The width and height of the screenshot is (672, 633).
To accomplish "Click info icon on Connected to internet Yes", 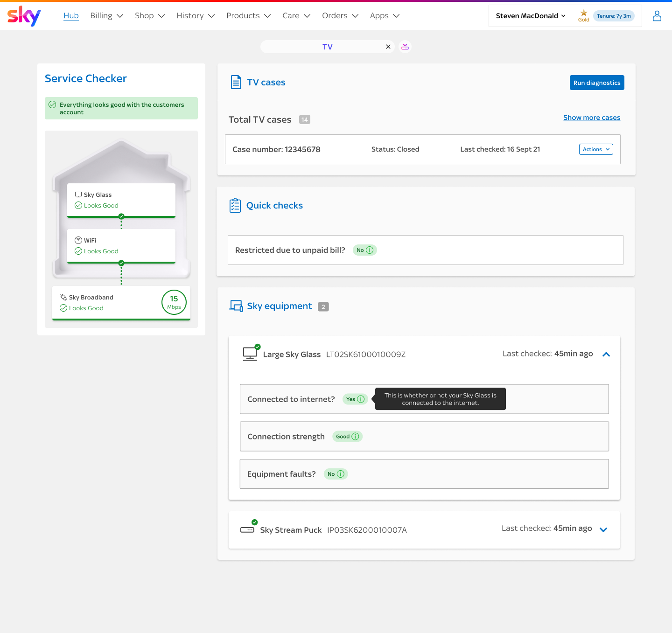I will tap(361, 399).
